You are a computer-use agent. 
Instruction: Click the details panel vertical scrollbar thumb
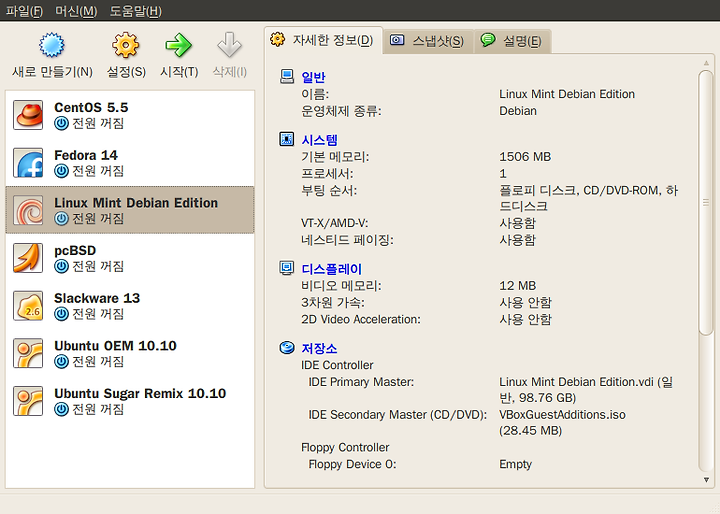pyautogui.click(x=706, y=202)
